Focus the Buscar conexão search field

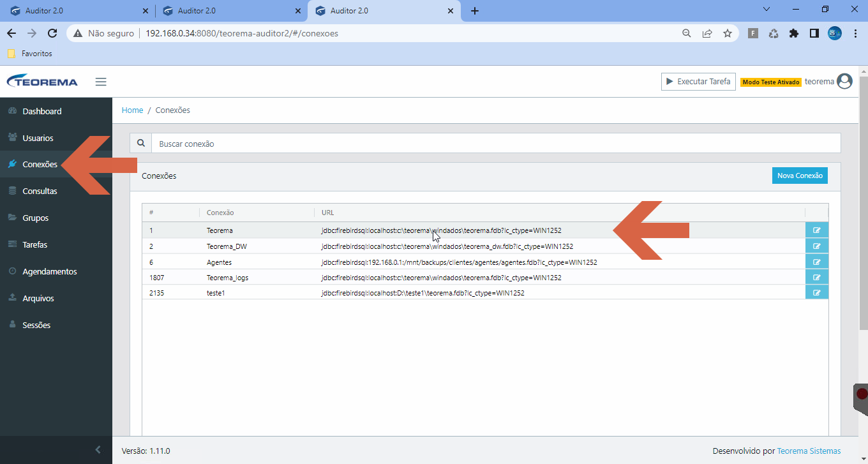(x=496, y=144)
